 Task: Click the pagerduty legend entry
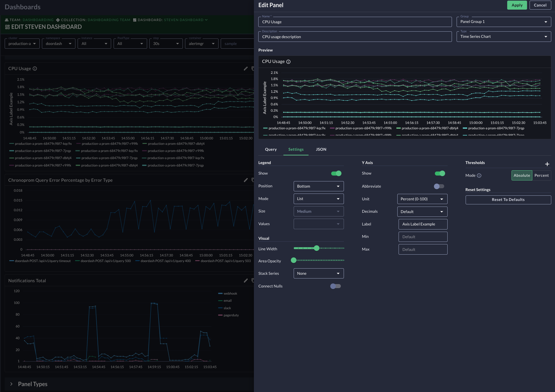tap(228, 315)
